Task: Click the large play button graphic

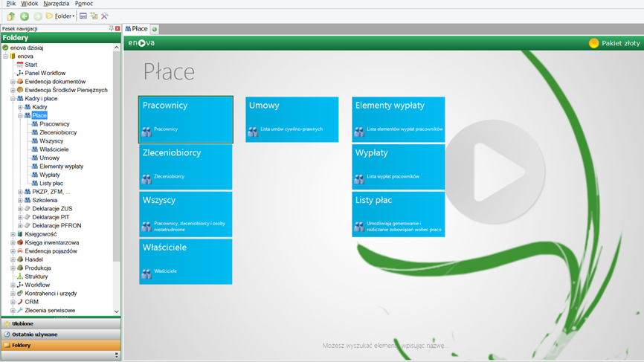Action: click(x=495, y=172)
